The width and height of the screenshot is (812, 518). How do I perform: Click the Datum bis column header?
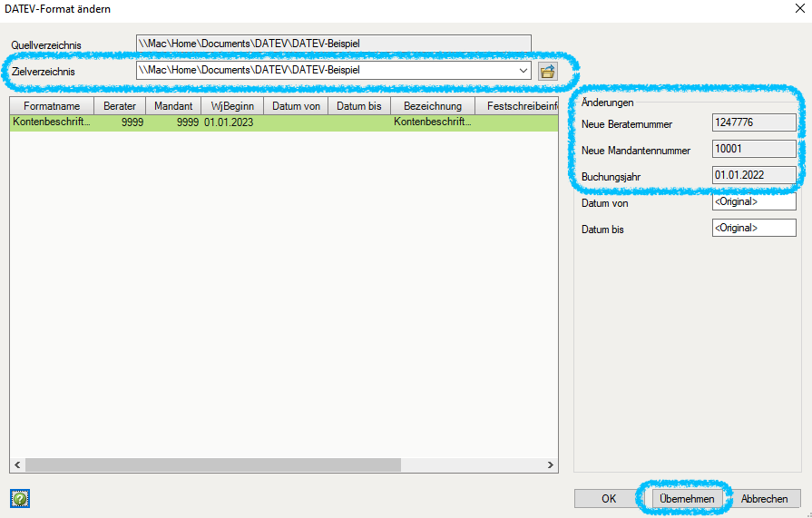click(359, 105)
